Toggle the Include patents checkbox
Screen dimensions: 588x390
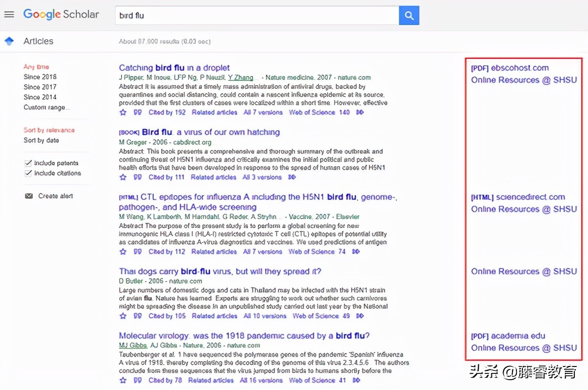tap(28, 163)
